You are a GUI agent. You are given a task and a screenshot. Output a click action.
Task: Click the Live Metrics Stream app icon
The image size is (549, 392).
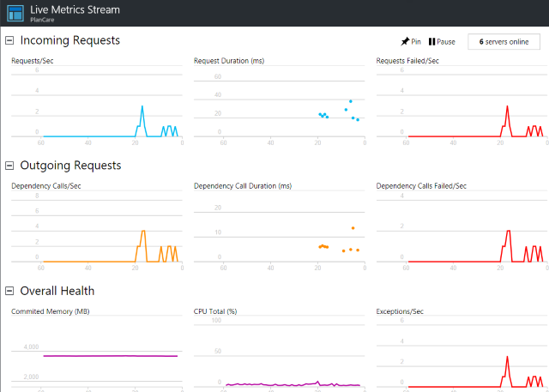click(x=15, y=13)
